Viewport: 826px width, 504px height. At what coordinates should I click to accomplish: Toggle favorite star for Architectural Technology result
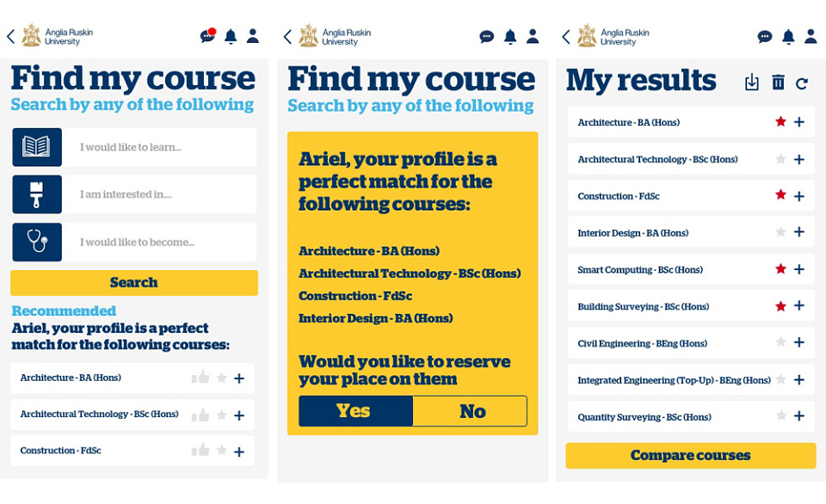coord(780,159)
